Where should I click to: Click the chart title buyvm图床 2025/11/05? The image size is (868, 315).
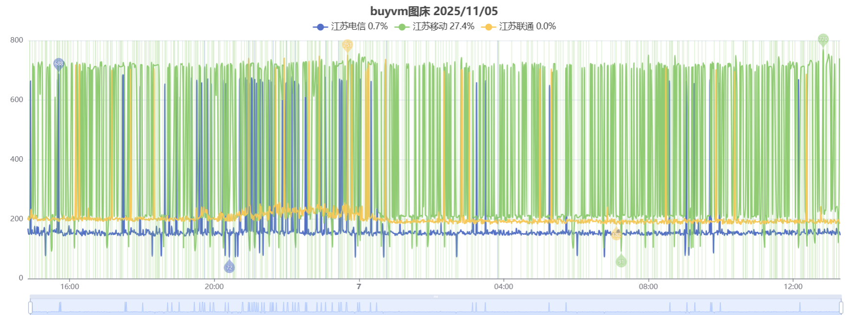434,11
